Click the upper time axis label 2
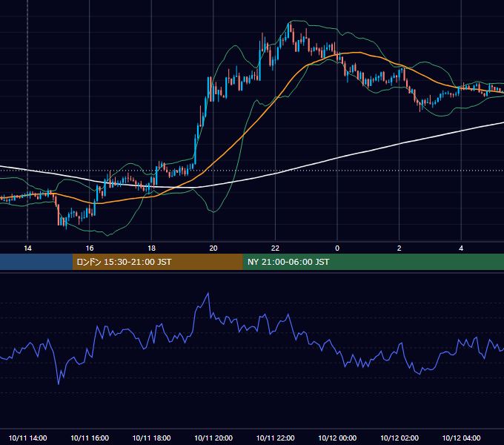The image size is (504, 445). pos(399,248)
